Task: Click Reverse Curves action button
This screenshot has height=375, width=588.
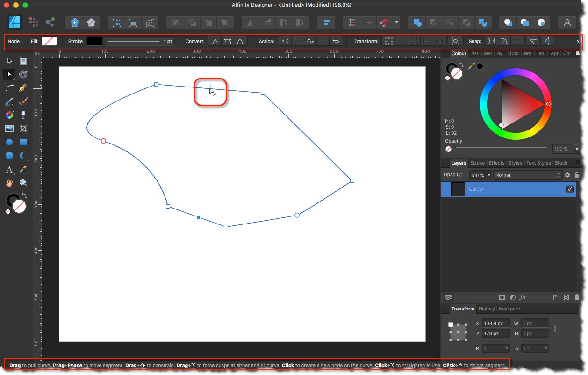Action: tap(336, 41)
